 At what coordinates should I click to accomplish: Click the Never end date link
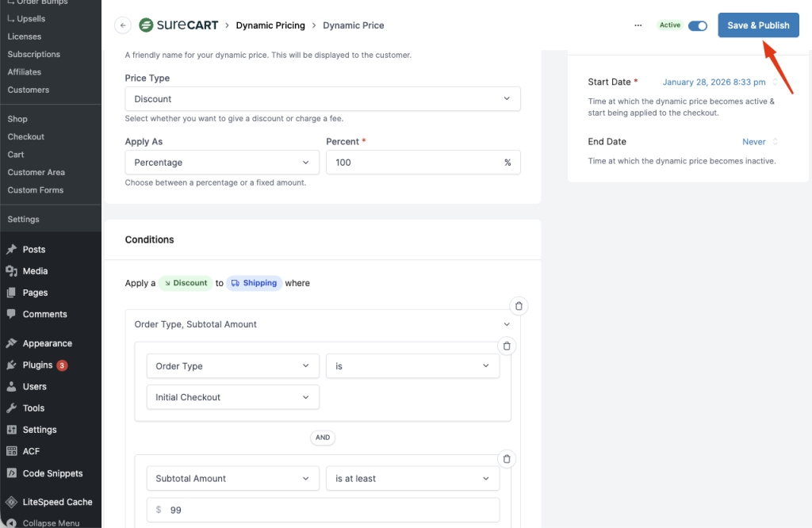753,141
